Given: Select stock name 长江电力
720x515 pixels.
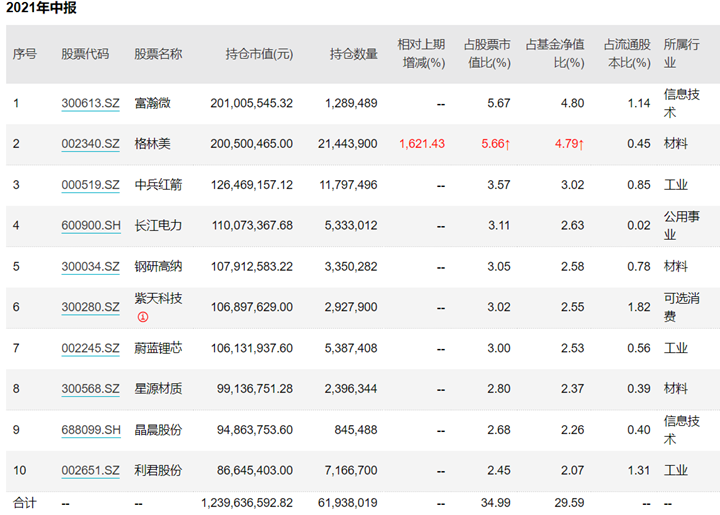Looking at the screenshot, I should click(x=158, y=225).
